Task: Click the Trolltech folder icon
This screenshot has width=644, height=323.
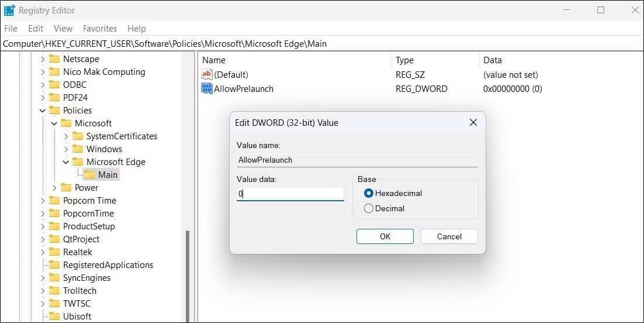Action: (54, 290)
